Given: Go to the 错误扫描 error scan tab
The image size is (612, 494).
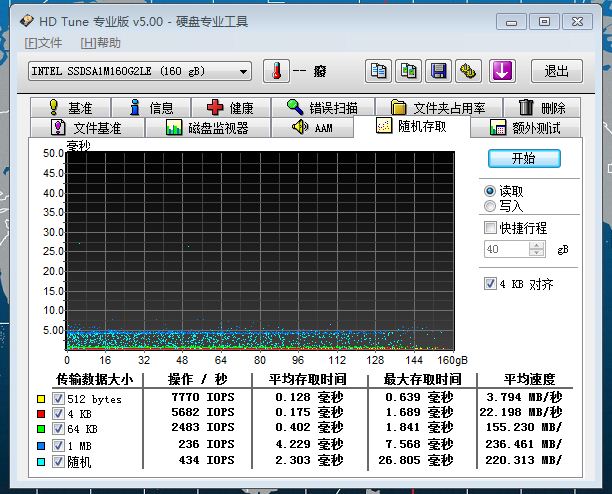Looking at the screenshot, I should (322, 107).
